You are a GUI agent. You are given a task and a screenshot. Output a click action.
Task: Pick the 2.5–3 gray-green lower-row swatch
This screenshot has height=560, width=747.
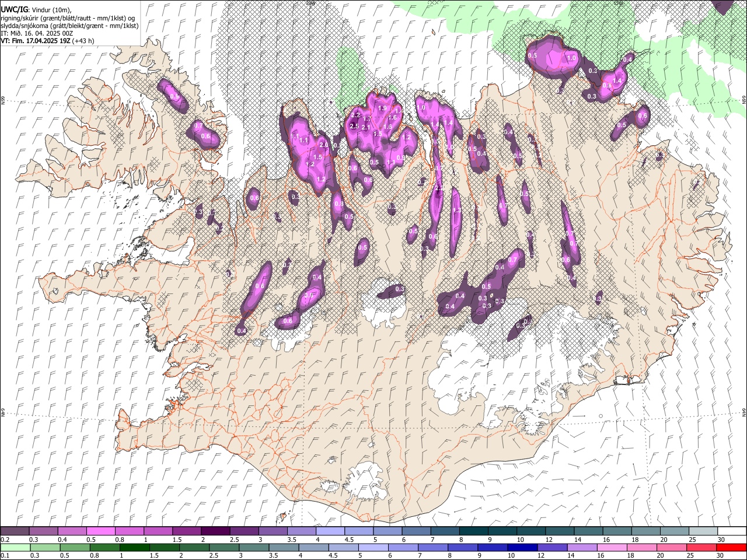225,547
